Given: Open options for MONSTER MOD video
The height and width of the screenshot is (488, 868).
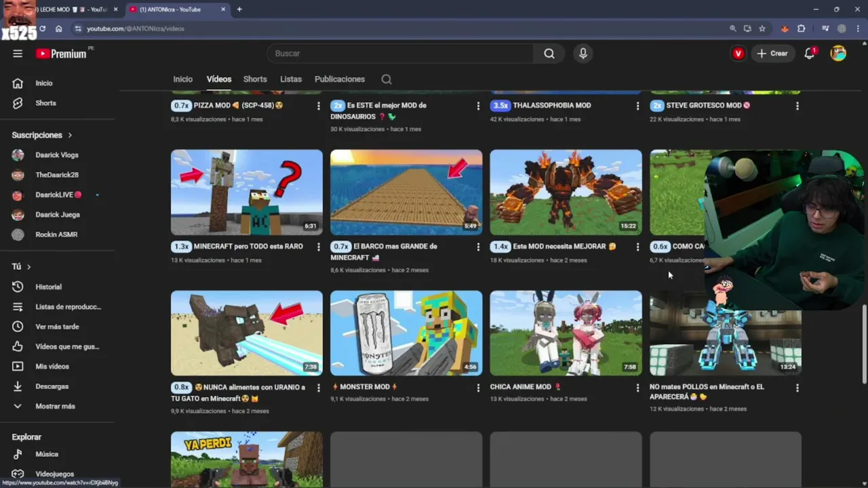Looking at the screenshot, I should 478,388.
